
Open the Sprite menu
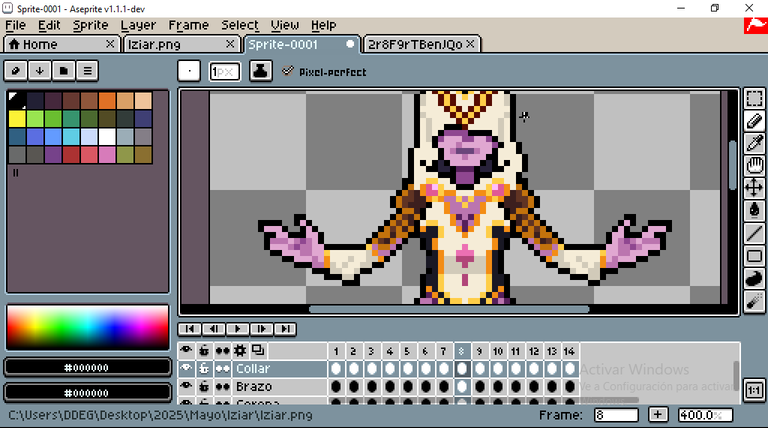click(x=90, y=25)
